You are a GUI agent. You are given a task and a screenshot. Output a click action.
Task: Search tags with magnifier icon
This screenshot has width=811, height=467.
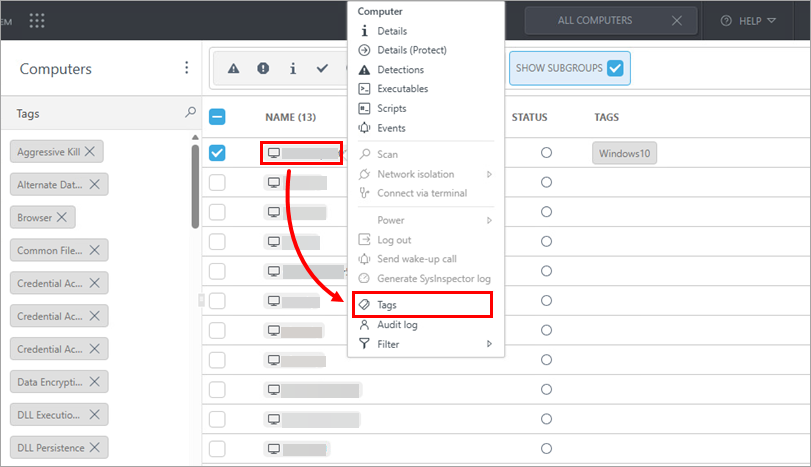pyautogui.click(x=191, y=113)
